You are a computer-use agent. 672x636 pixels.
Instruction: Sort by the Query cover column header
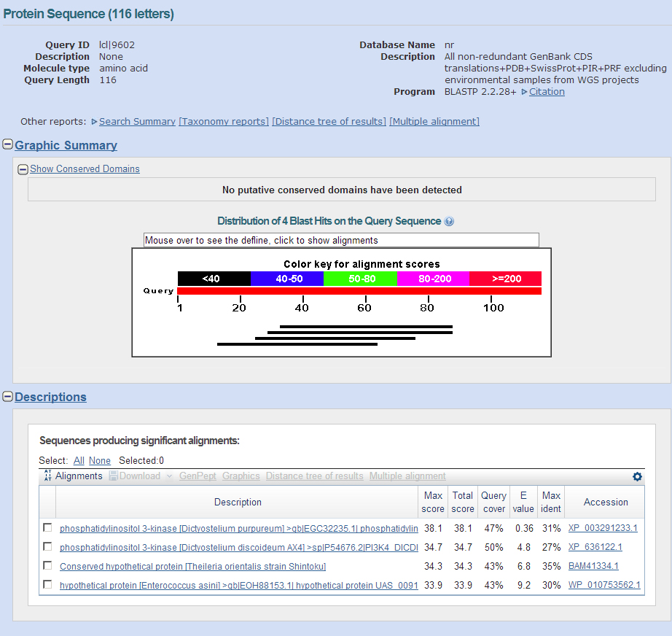tap(493, 503)
